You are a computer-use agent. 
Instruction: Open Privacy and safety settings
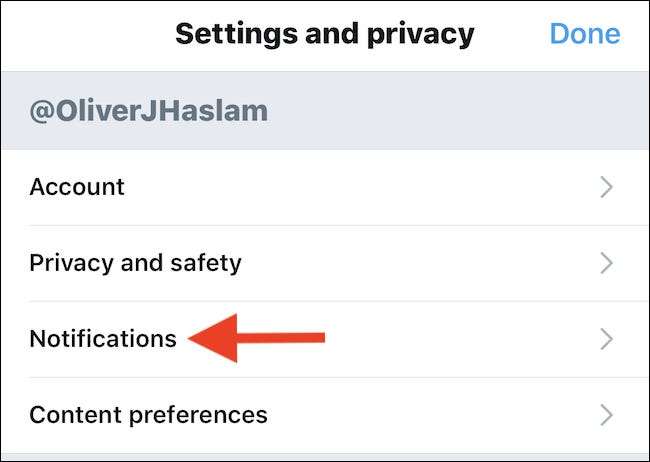(135, 263)
